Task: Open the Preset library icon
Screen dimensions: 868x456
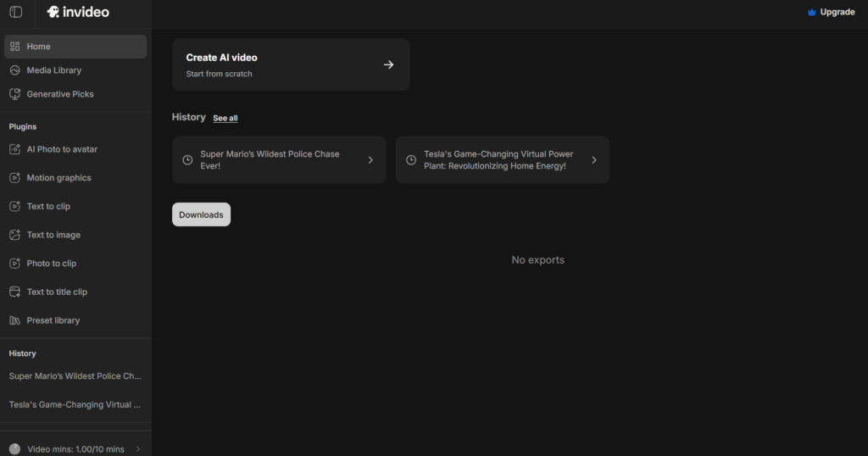Action: pyautogui.click(x=14, y=320)
